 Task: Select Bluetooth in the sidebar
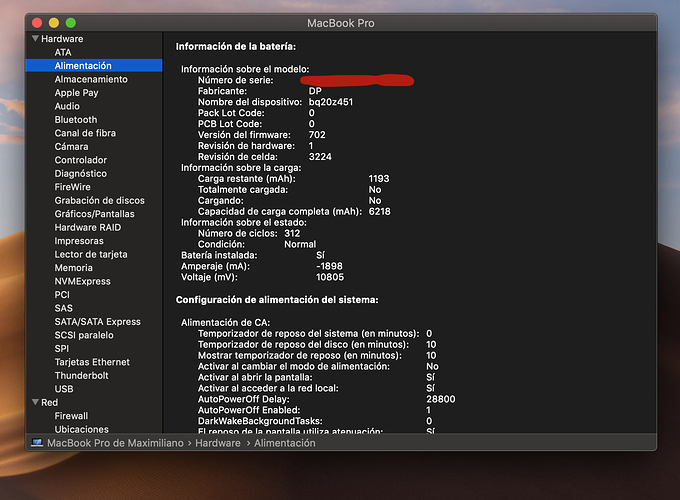pyautogui.click(x=76, y=119)
